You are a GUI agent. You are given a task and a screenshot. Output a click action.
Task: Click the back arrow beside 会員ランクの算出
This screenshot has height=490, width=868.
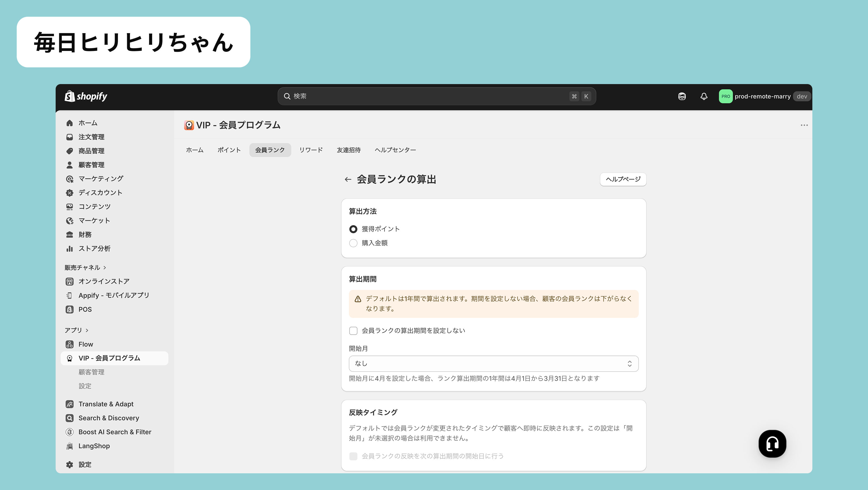pos(348,179)
